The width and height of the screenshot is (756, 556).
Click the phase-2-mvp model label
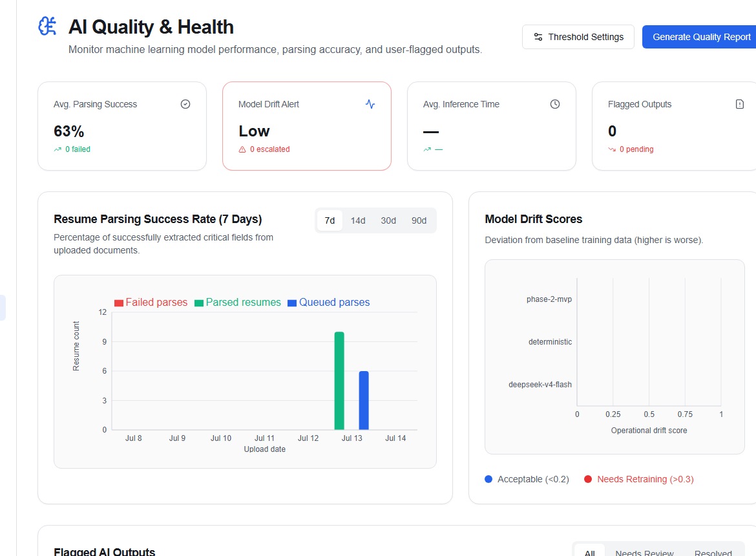coord(549,299)
